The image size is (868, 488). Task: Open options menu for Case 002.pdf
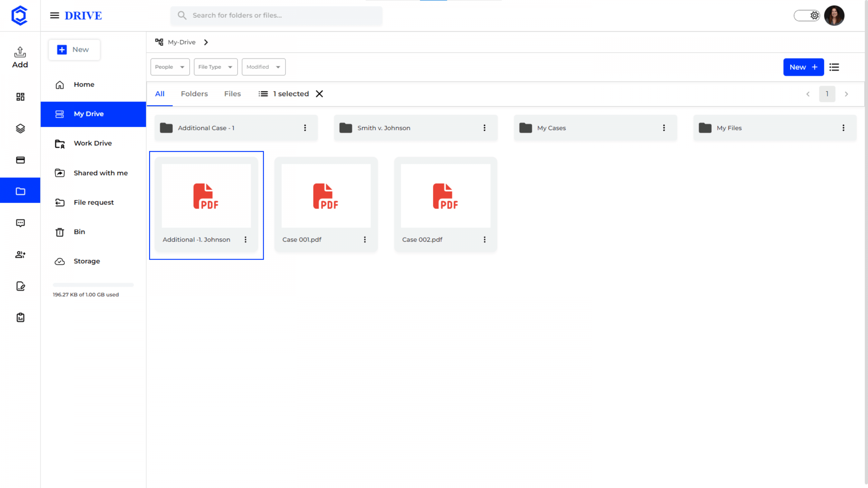coord(485,239)
